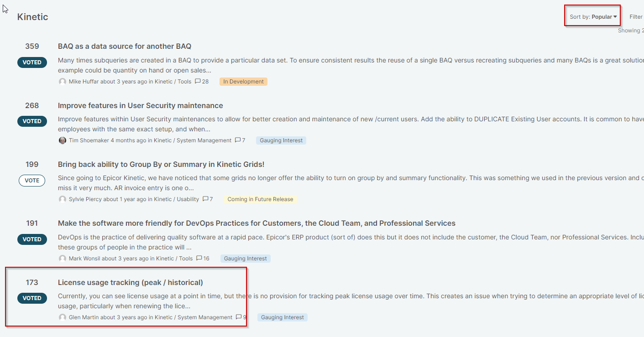The image size is (644, 337).
Task: Click author name Tim Shoemaker
Action: (x=89, y=140)
